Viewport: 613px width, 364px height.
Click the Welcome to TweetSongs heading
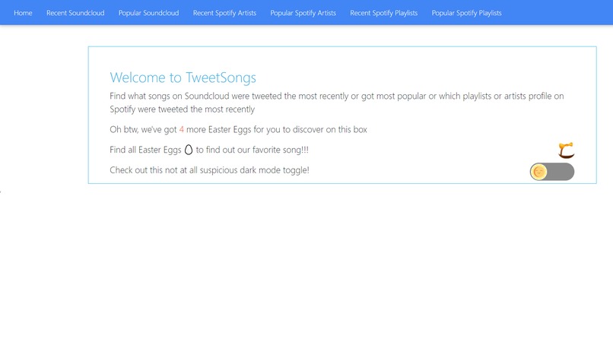click(x=183, y=78)
